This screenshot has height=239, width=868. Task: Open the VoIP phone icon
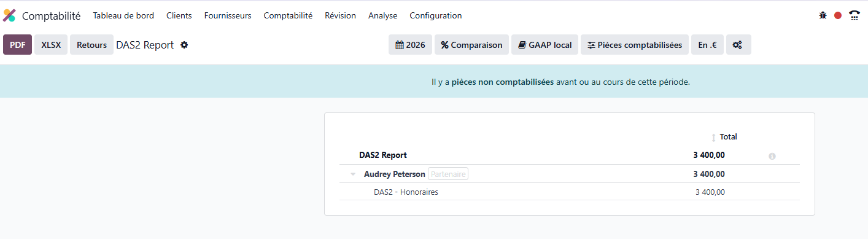[x=854, y=15]
